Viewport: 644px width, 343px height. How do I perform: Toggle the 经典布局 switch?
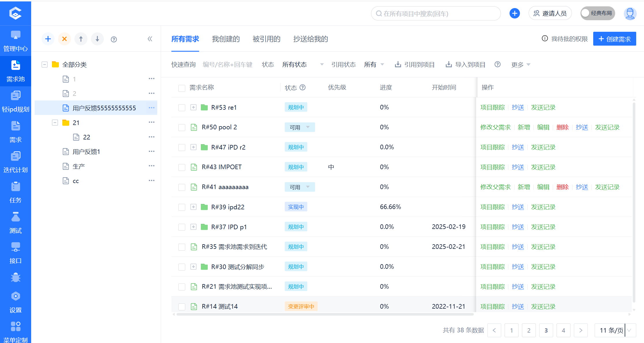[598, 13]
